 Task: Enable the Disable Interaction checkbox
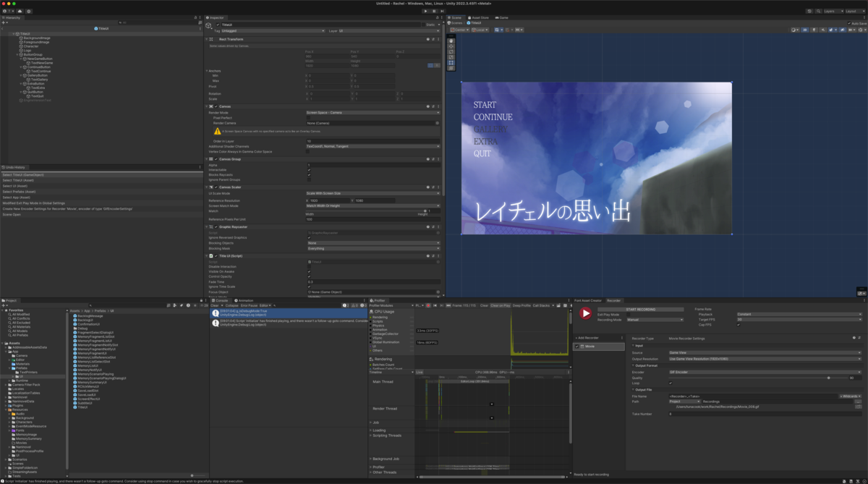[x=309, y=267]
